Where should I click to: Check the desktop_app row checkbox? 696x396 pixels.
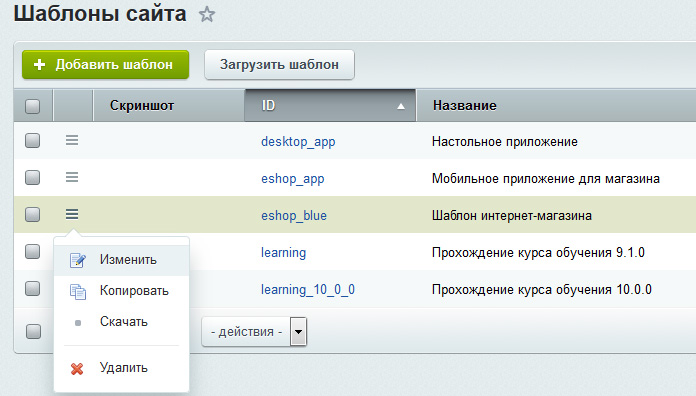tap(32, 141)
